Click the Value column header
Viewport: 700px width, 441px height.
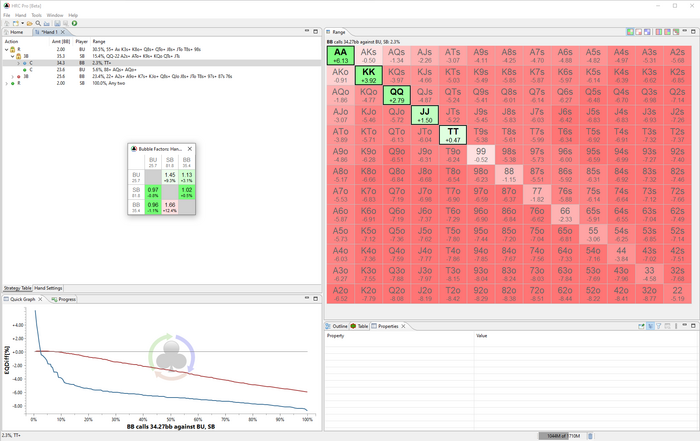tap(482, 336)
